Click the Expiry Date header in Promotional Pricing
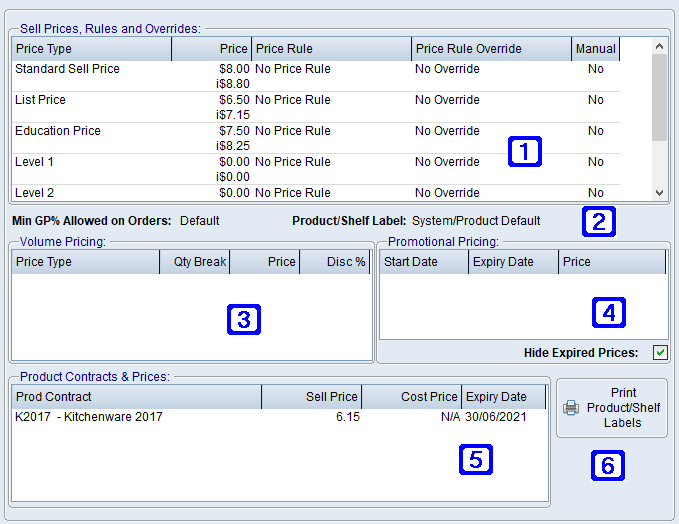This screenshot has width=679, height=524. (x=513, y=262)
